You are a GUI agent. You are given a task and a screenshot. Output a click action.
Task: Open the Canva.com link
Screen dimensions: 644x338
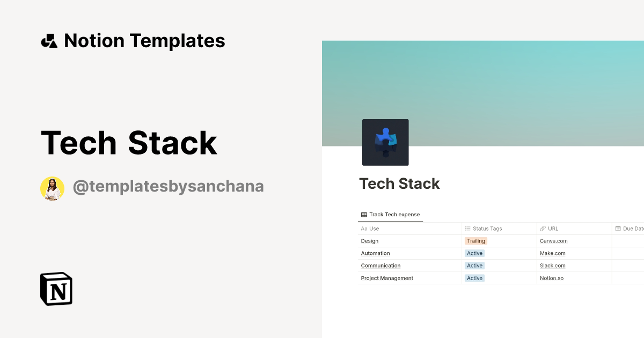tap(553, 240)
